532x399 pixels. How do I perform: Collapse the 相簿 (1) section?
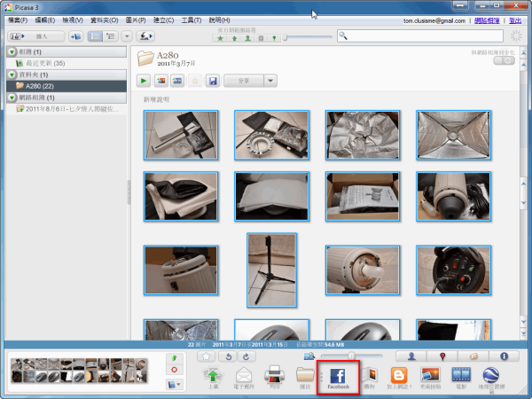point(12,52)
